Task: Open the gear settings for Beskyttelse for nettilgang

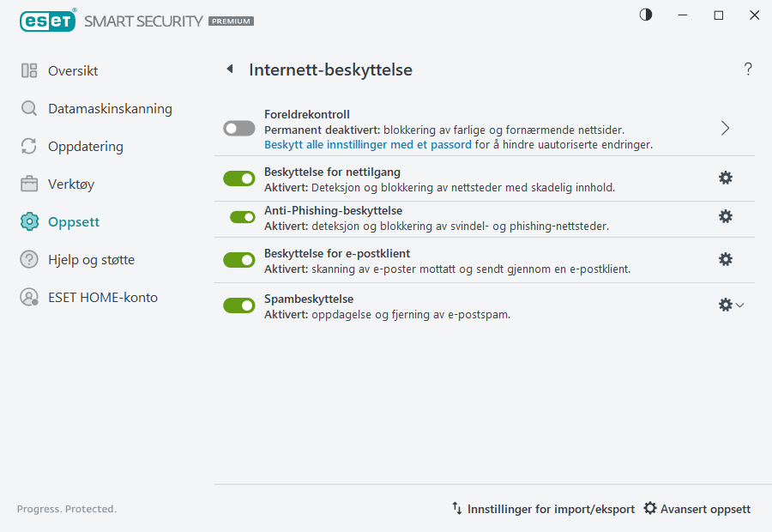Action: point(726,178)
